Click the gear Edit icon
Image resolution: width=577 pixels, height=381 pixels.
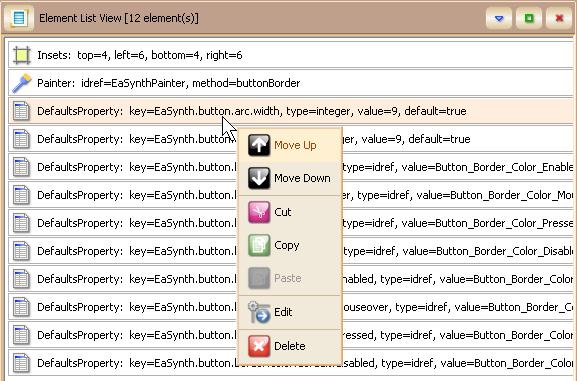(x=259, y=312)
